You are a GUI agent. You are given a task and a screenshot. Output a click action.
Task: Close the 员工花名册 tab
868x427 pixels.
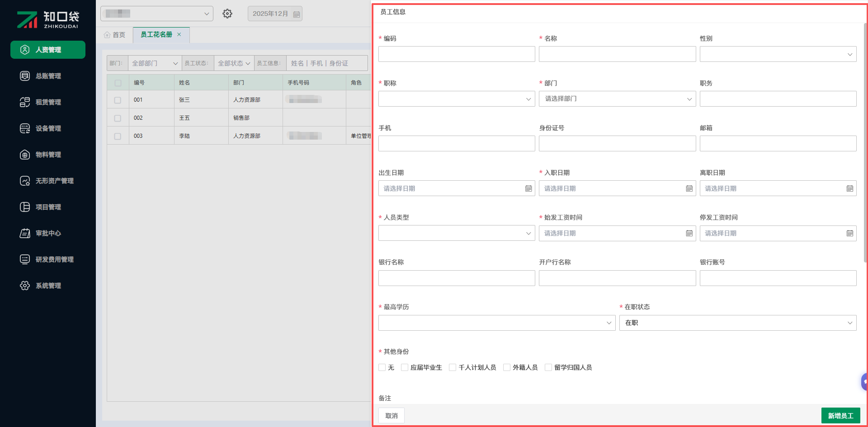click(179, 34)
